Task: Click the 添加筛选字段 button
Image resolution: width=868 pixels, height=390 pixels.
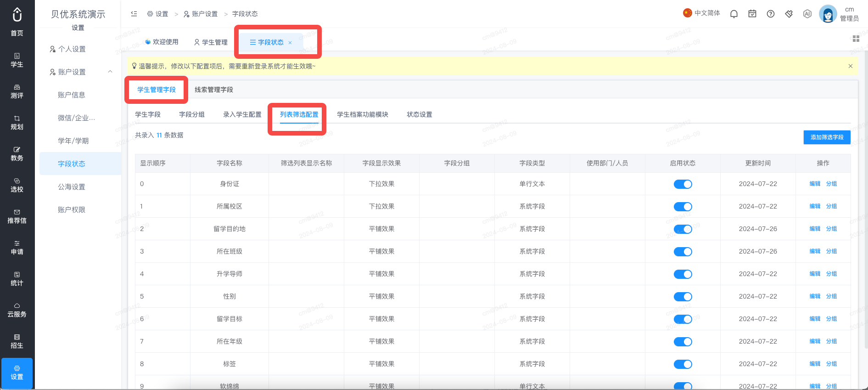Action: (827, 137)
